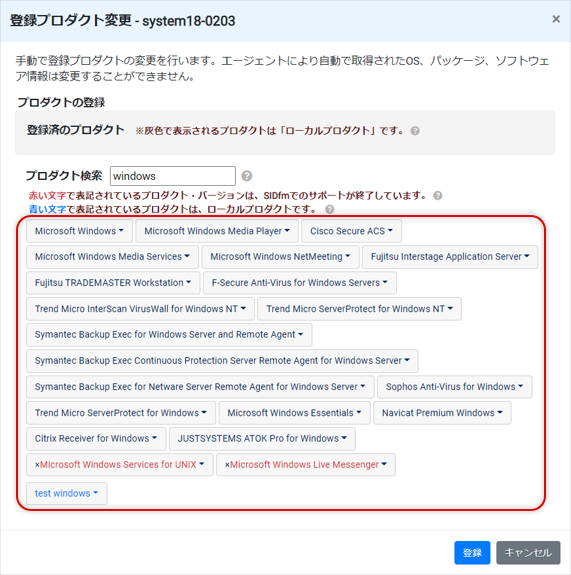The height and width of the screenshot is (575, 571).
Task: Click the gray キャンセル cancel button
Action: click(528, 553)
